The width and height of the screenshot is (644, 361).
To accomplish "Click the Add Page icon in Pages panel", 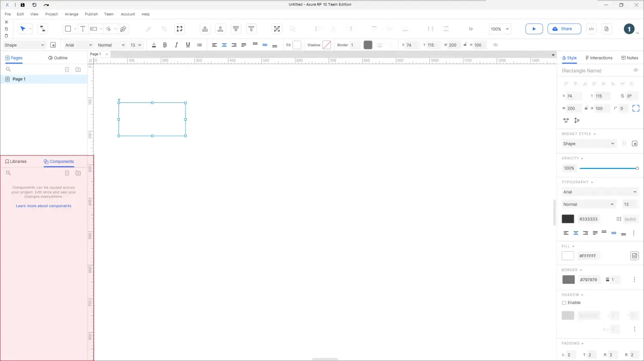I will coord(67,69).
